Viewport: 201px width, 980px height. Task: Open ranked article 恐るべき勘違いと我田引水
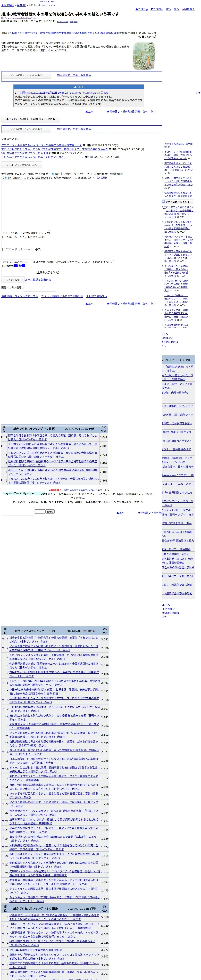pyautogui.click(x=54, y=804)
